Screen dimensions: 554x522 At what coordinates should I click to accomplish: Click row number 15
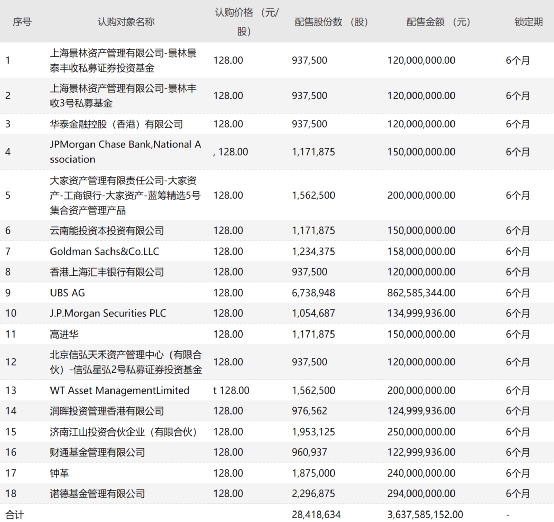(11, 432)
